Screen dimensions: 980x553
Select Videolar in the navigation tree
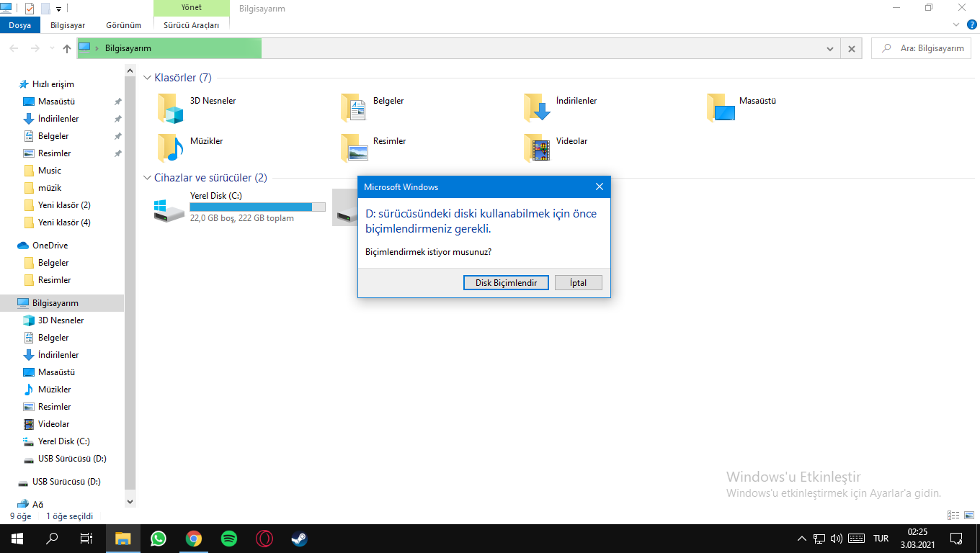tap(53, 424)
